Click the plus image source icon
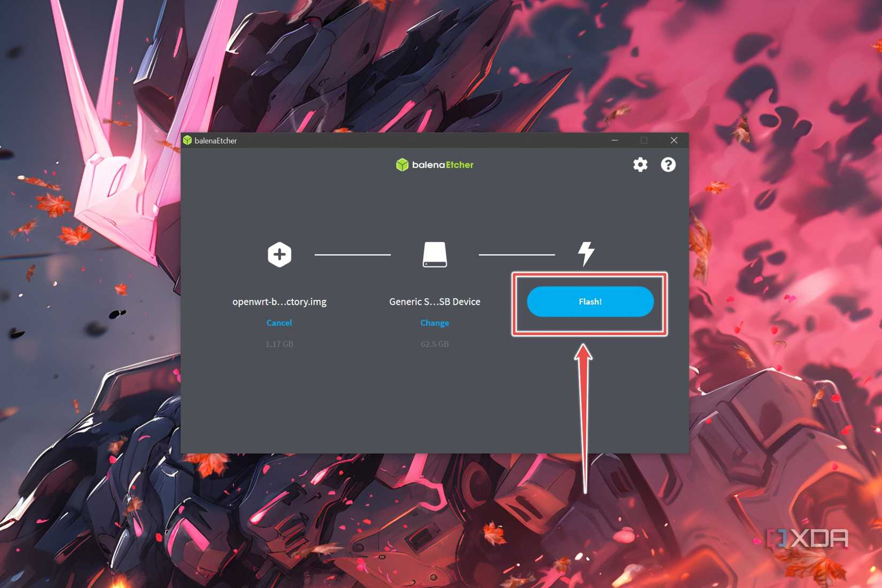Image resolution: width=882 pixels, height=588 pixels. point(280,254)
